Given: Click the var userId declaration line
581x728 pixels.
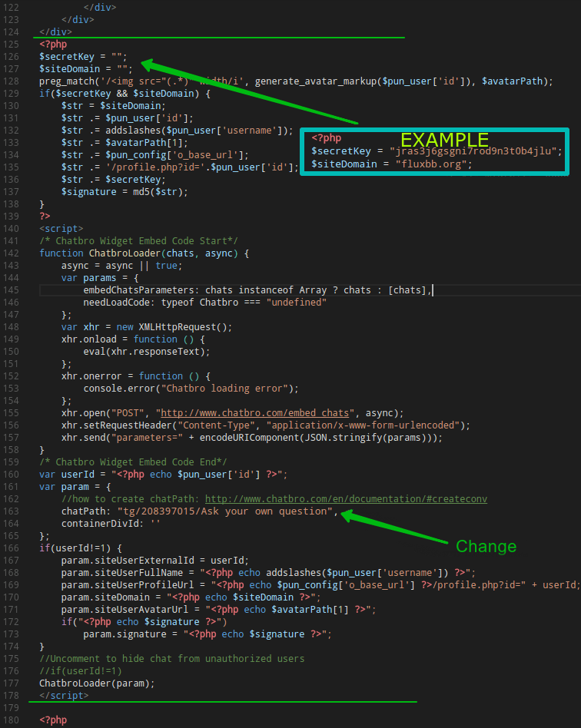Looking at the screenshot, I should coord(163,475).
